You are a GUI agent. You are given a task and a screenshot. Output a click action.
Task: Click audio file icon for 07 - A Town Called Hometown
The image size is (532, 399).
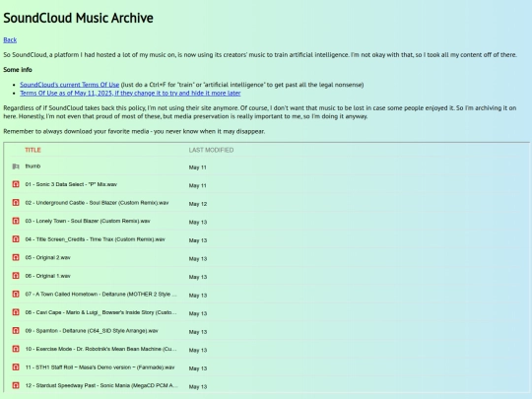(x=16, y=294)
